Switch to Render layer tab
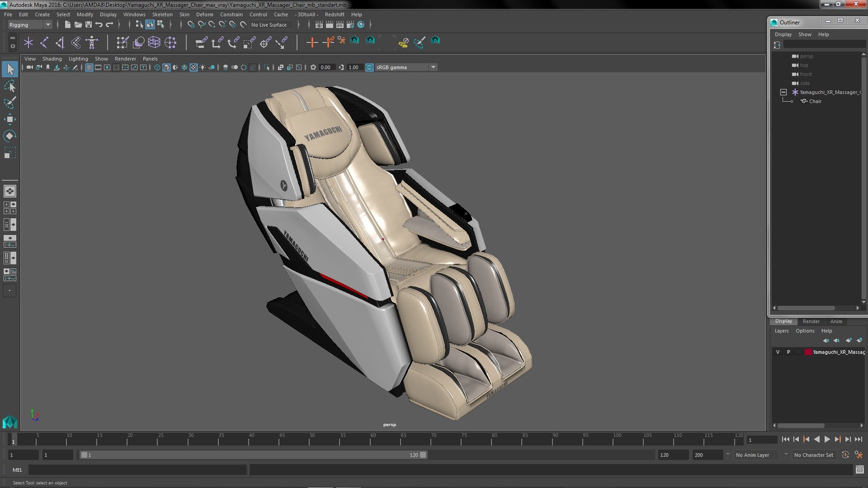The width and height of the screenshot is (868, 488). (811, 321)
